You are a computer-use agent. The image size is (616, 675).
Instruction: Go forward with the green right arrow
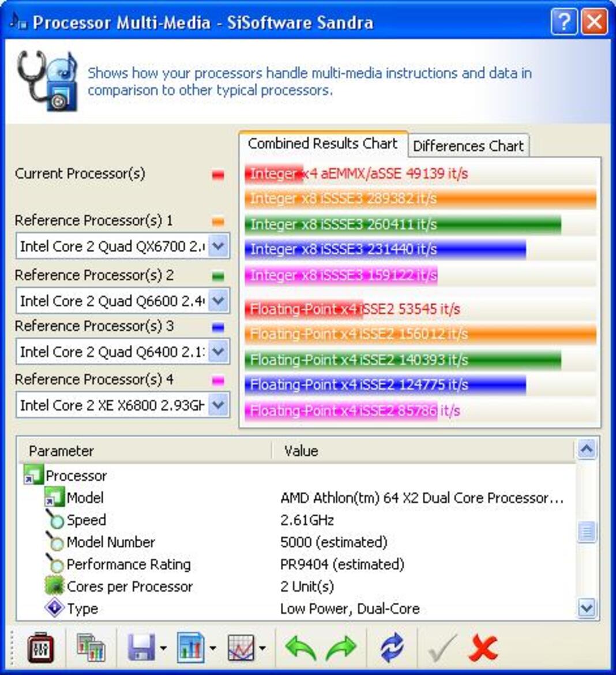pyautogui.click(x=341, y=647)
